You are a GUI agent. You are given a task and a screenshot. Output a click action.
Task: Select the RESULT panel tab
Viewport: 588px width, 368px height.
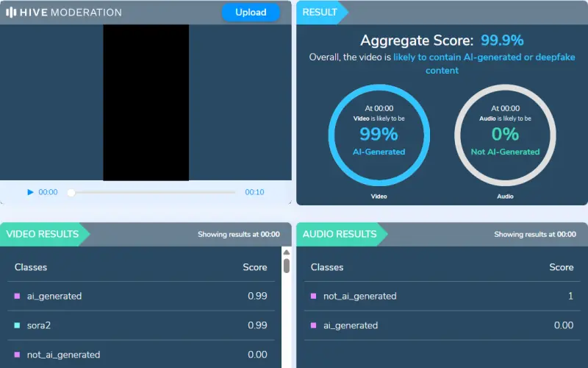(x=320, y=13)
